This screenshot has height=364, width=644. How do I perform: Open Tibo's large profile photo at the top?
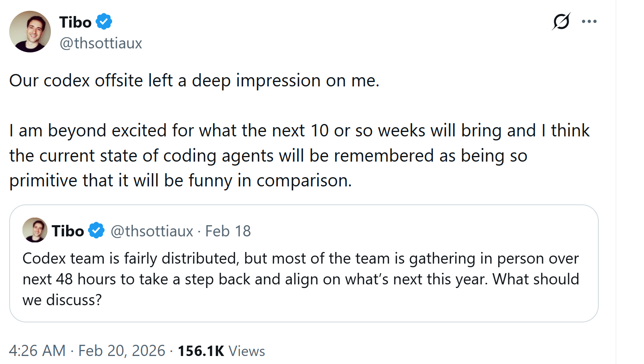coord(30,32)
